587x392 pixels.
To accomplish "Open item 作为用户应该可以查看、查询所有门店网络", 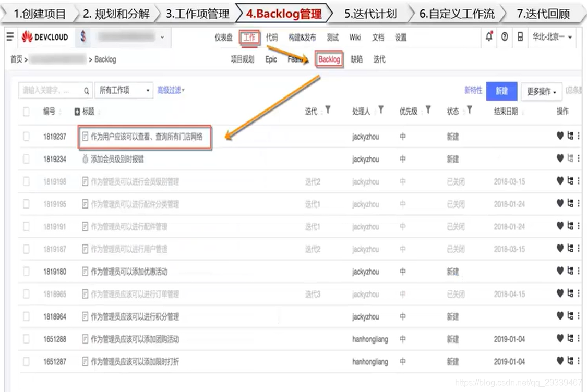I will [147, 137].
